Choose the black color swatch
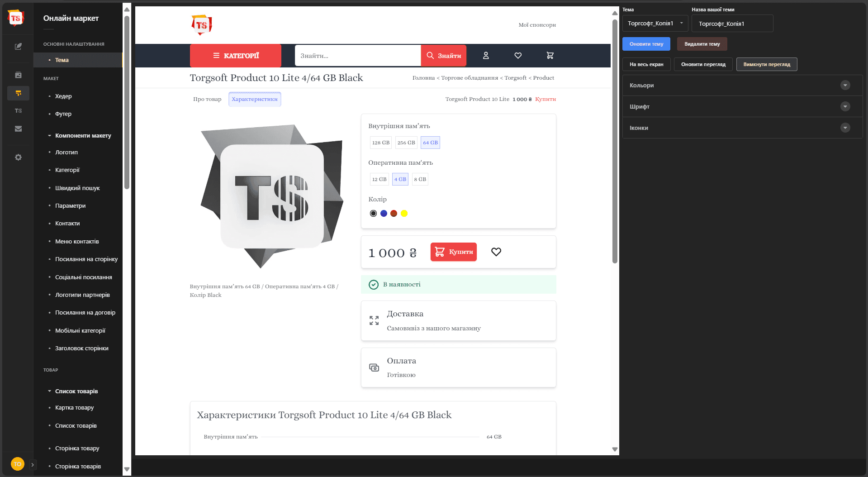868x477 pixels. coord(373,214)
